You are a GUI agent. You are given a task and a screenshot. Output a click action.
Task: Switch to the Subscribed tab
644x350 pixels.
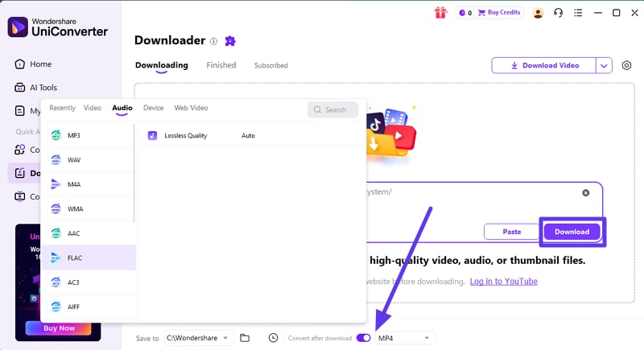click(271, 65)
